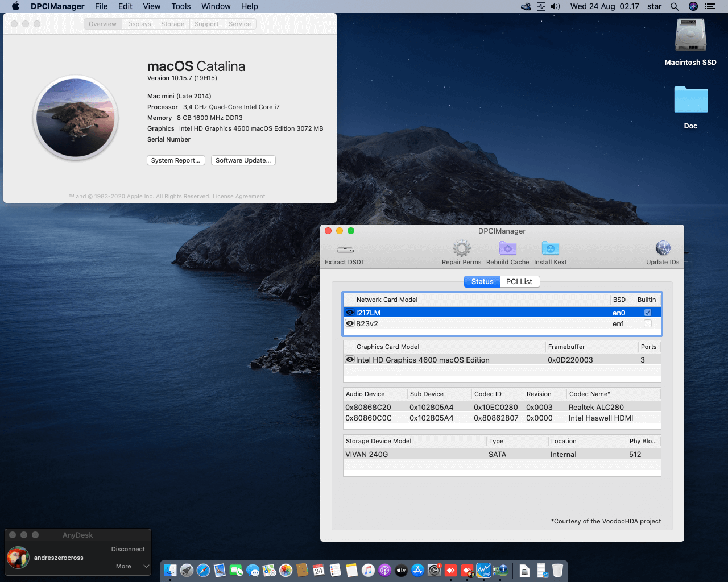728x582 pixels.
Task: Click the eye icon beside Intel HD Graphics
Action: pos(350,360)
